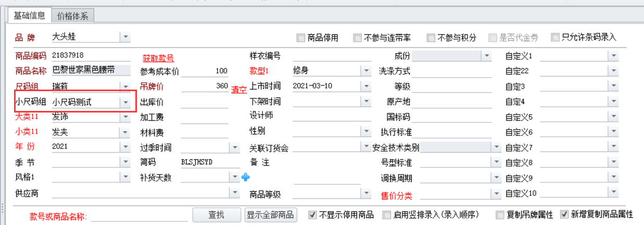
Task: Open the 供应商 dropdown arrow
Action: [234, 193]
